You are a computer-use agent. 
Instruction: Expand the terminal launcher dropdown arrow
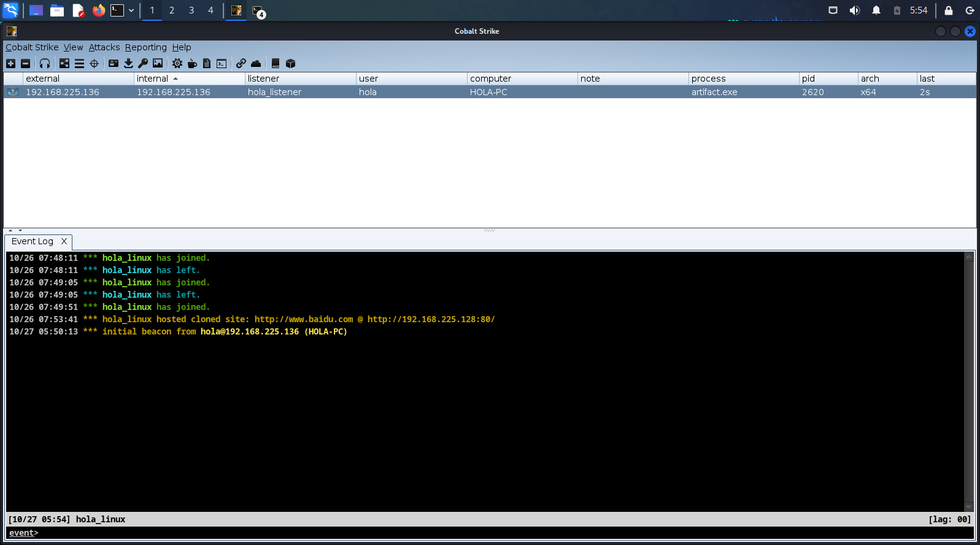(x=131, y=10)
